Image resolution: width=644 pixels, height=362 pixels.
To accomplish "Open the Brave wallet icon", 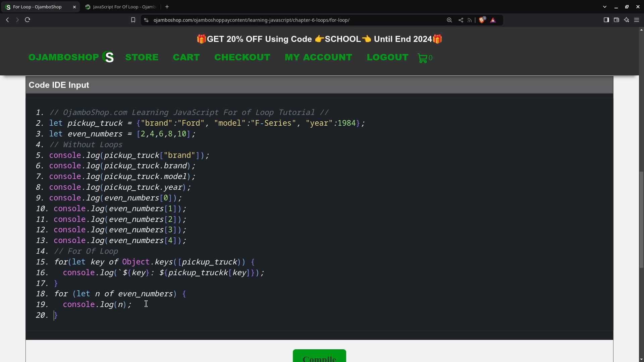I will (x=616, y=20).
